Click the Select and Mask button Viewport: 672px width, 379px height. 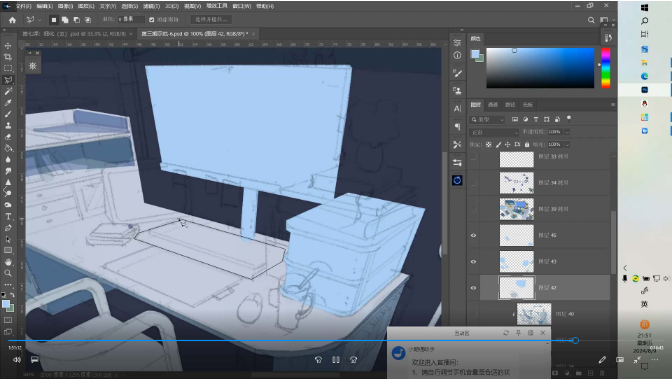[x=211, y=20]
